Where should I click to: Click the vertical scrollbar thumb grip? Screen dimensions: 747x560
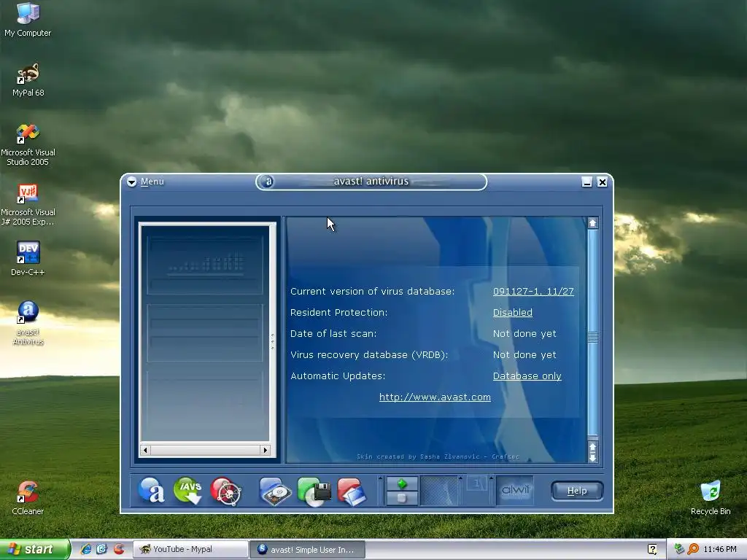[592, 337]
